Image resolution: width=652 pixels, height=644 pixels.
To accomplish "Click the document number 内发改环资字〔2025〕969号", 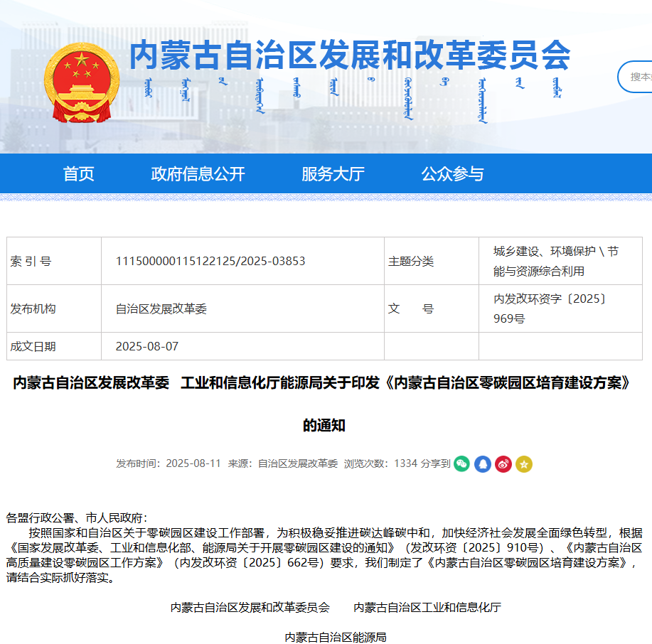I will tap(550, 308).
